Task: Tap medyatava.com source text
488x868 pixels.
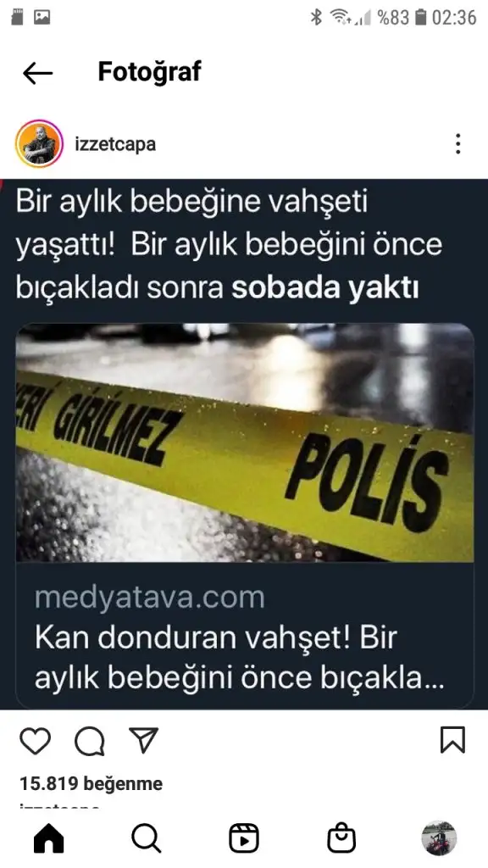Action: pos(149,598)
